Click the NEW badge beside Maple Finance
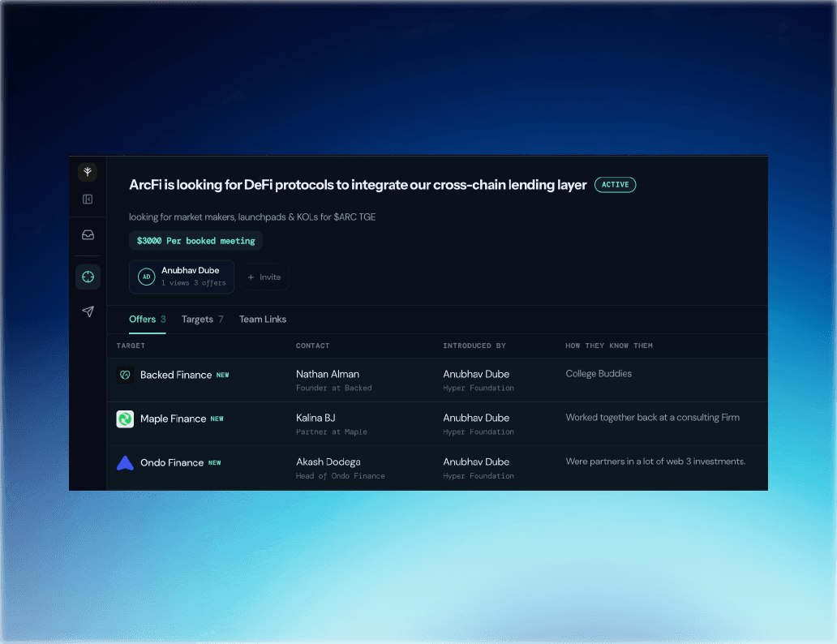Image resolution: width=837 pixels, height=644 pixels. (217, 419)
